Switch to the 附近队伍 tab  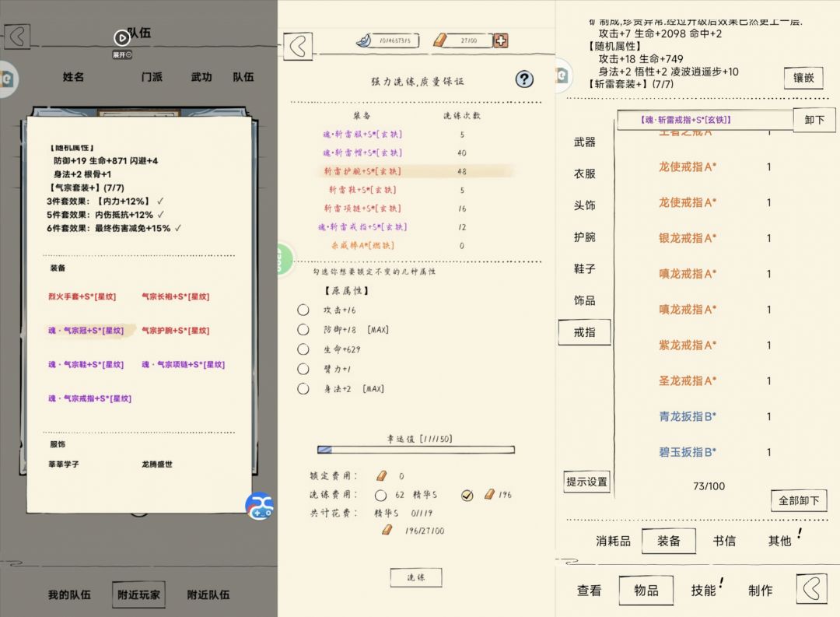pyautogui.click(x=208, y=594)
